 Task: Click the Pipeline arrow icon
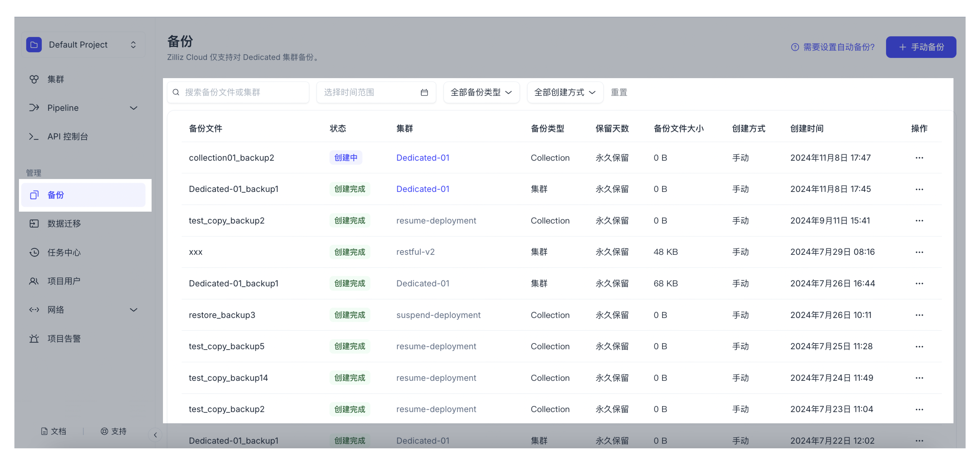(x=34, y=108)
